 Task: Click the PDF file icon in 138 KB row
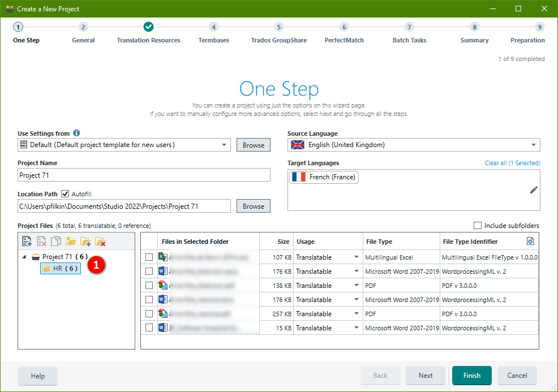point(163,285)
